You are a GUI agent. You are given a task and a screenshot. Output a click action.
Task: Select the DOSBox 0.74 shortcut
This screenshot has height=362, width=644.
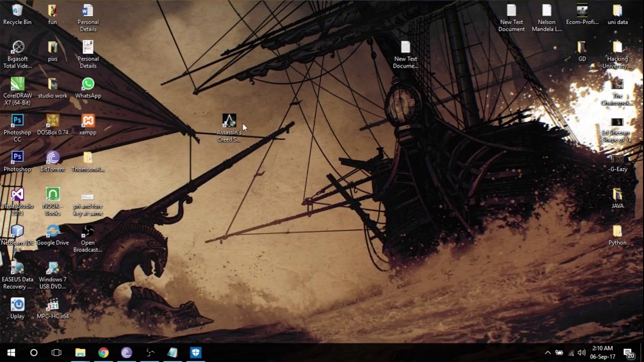tap(52, 125)
